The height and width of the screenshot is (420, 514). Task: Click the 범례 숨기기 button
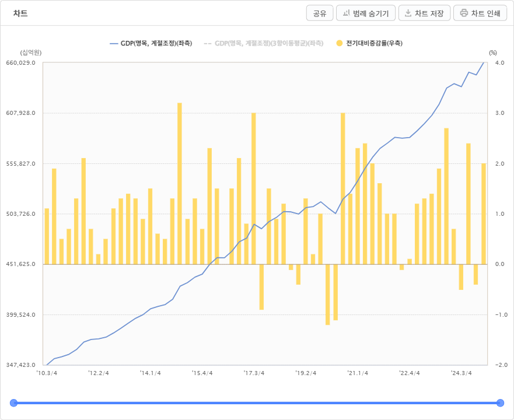365,13
